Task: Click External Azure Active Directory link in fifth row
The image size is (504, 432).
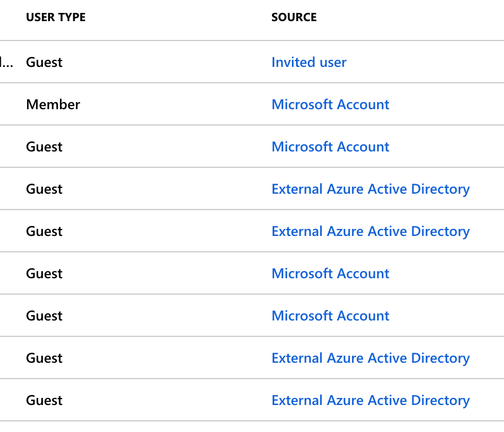Action: pos(370,231)
